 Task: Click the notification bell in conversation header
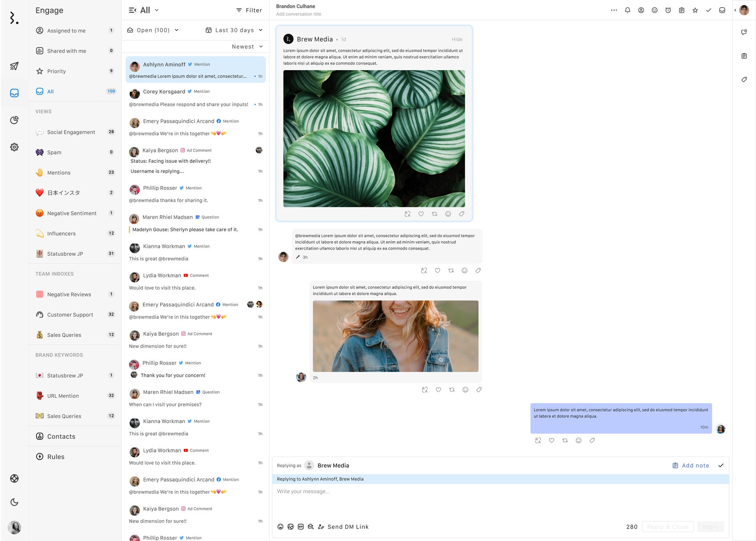click(627, 10)
